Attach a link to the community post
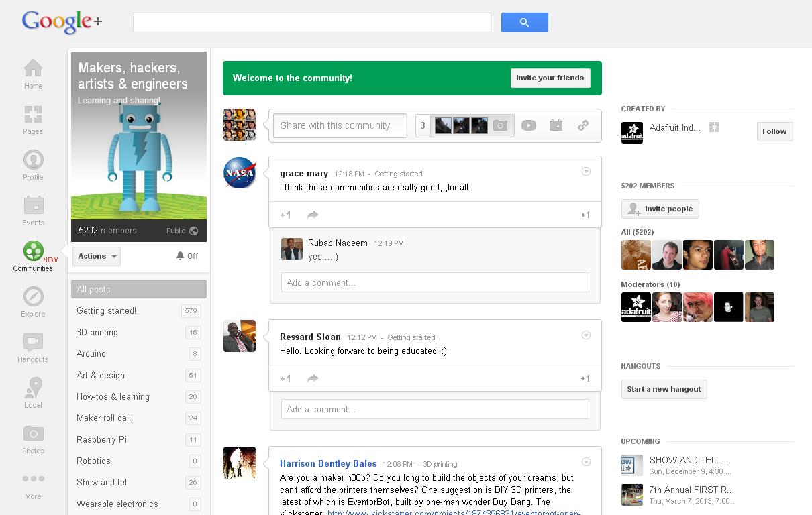Image resolution: width=812 pixels, height=515 pixels. (583, 125)
